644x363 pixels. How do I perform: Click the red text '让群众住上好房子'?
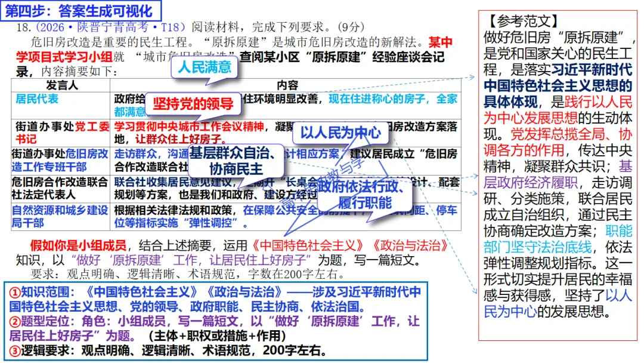[x=178, y=139]
